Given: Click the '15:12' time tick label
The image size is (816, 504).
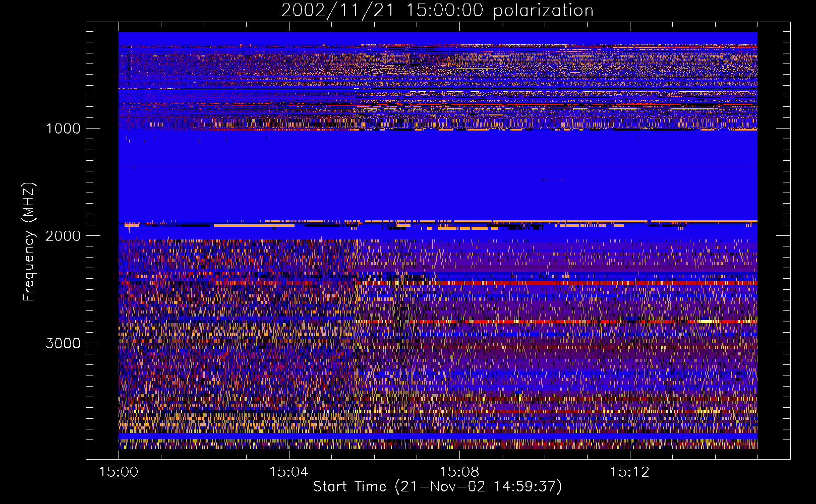Looking at the screenshot, I should click(629, 472).
